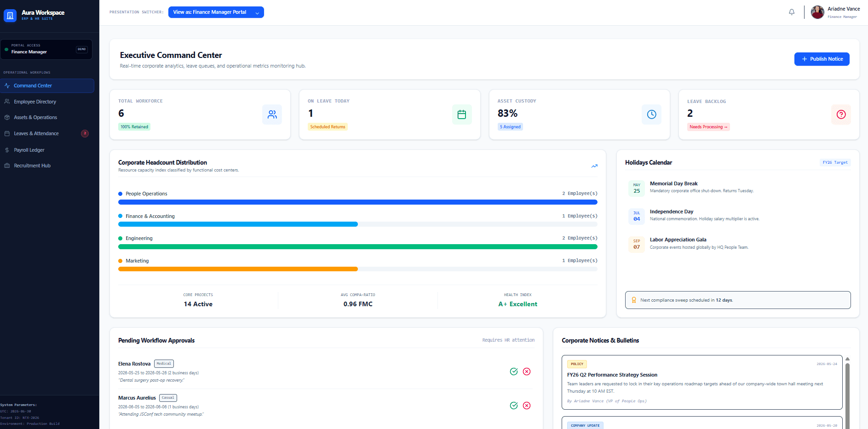Click the headcount distribution trend arrow icon

point(594,166)
